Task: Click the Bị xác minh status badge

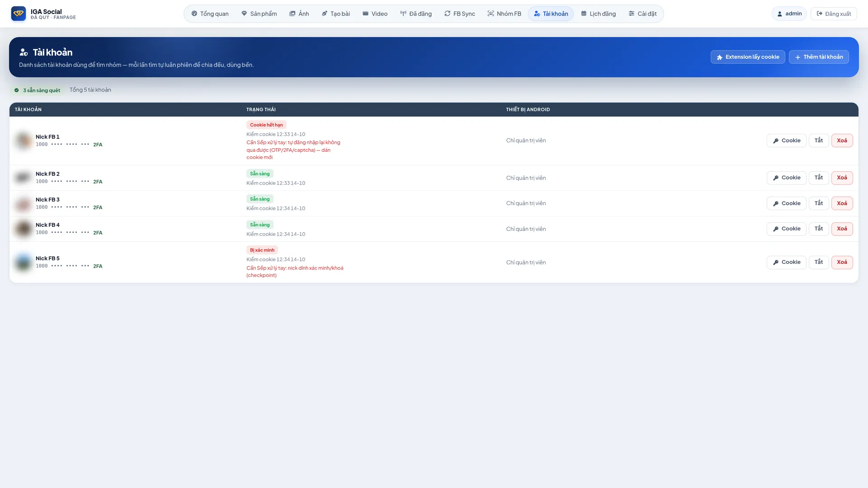Action: tap(262, 250)
